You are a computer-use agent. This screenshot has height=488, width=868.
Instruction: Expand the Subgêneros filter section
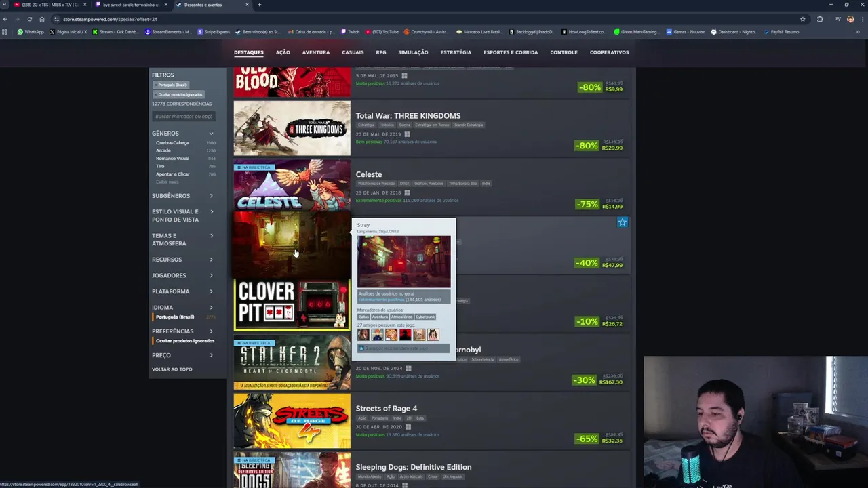point(183,196)
